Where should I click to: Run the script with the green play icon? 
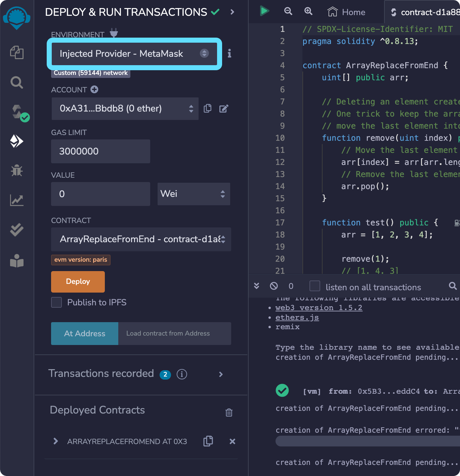click(x=264, y=11)
